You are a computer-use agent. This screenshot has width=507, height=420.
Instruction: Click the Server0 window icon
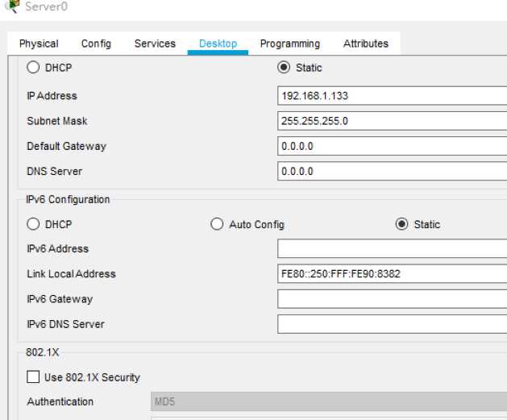(12, 6)
